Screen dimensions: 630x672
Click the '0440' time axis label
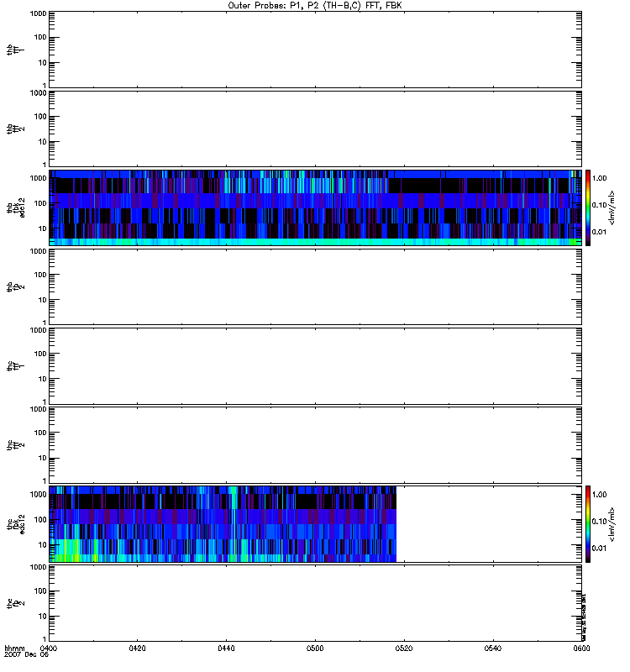(x=226, y=648)
